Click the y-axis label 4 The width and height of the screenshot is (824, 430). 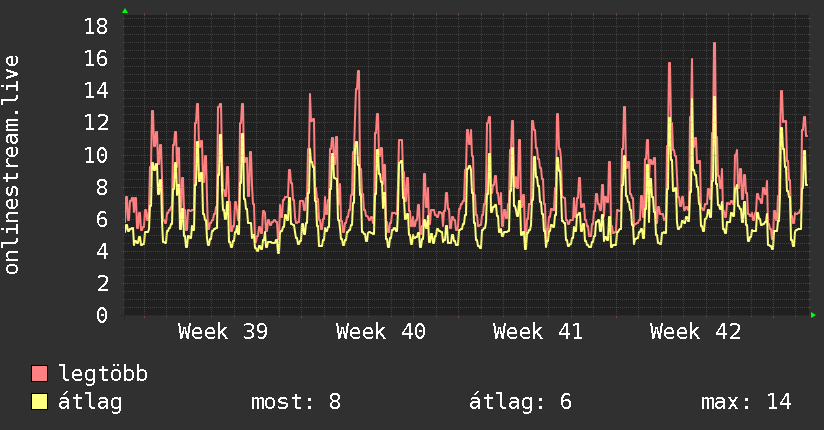coord(102,251)
